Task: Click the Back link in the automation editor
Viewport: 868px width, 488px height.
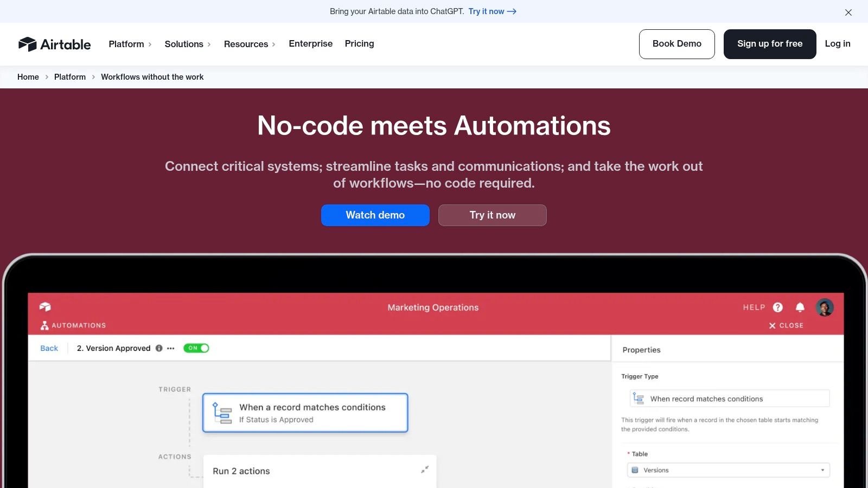Action: coord(49,348)
